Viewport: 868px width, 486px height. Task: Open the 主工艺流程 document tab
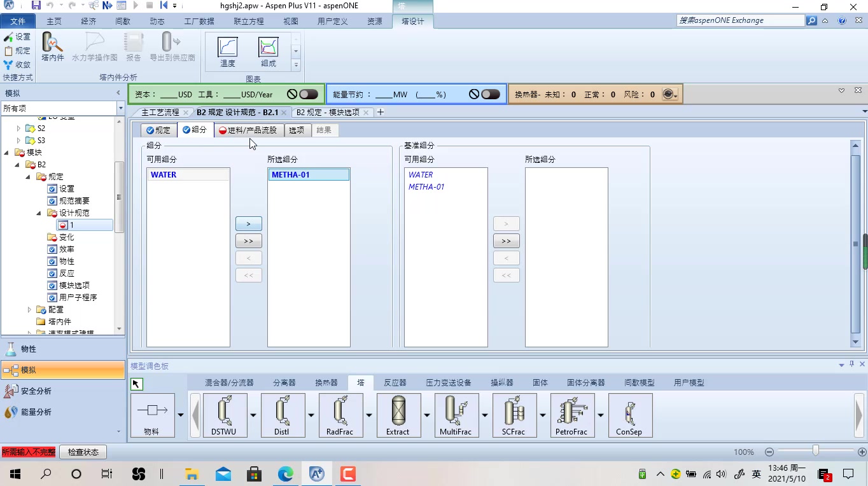[x=160, y=113]
